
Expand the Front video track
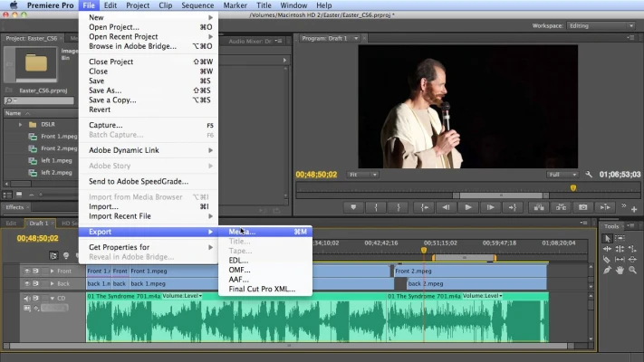53,271
